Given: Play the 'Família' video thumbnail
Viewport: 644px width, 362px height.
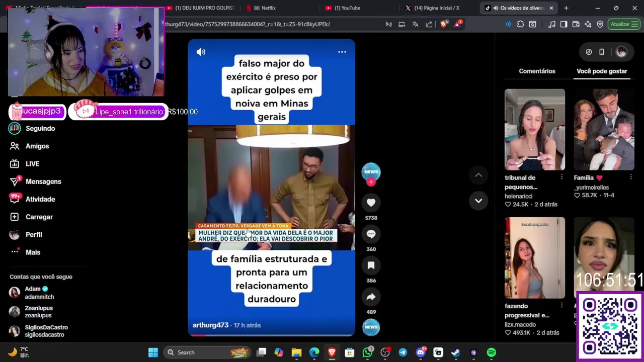Looking at the screenshot, I should pos(604,130).
